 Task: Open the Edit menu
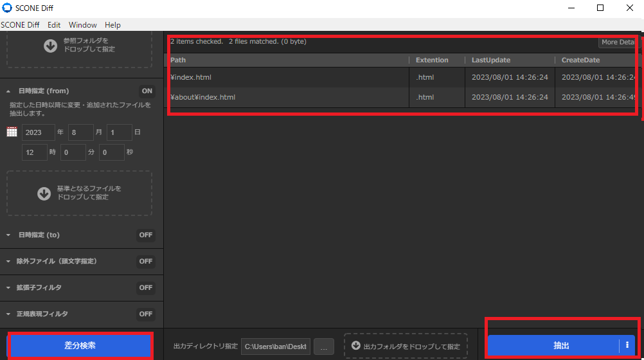[x=54, y=25]
